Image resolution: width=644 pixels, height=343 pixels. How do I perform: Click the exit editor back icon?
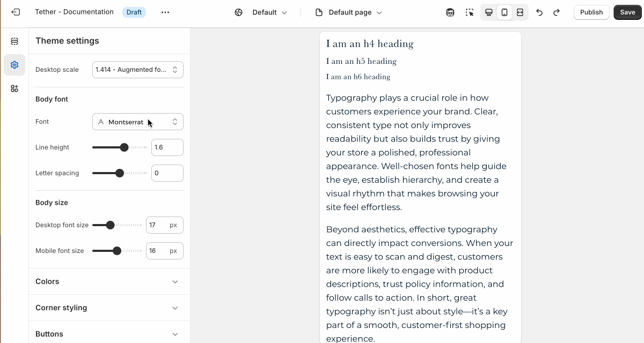pyautogui.click(x=16, y=12)
